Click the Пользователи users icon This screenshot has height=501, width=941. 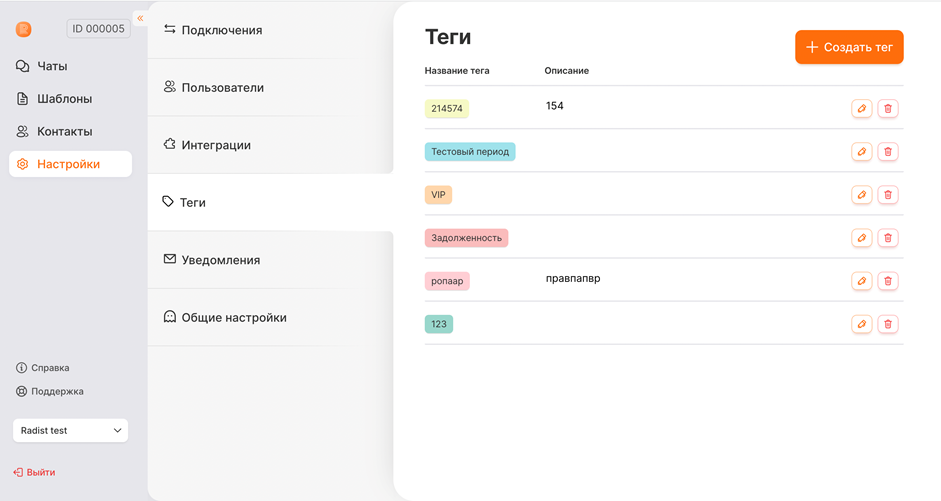[x=170, y=87]
